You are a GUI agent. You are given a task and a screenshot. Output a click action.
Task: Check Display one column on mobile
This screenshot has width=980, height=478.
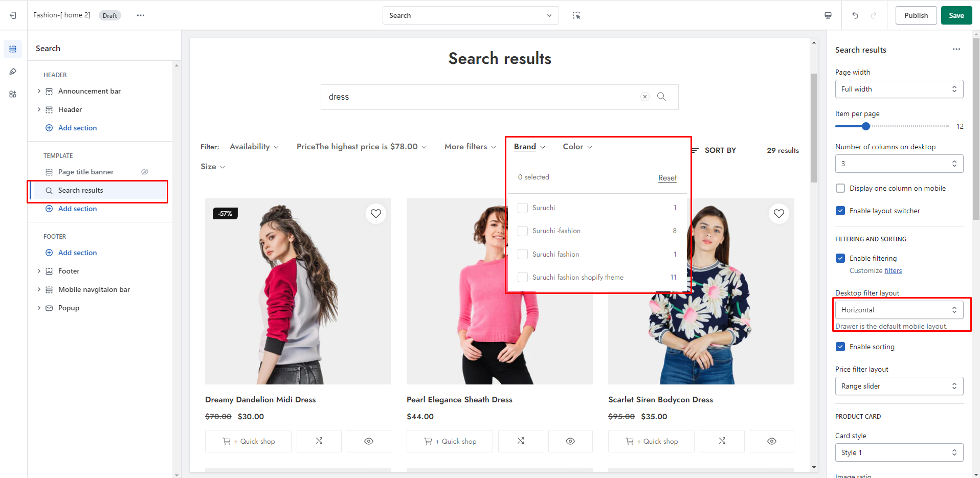pos(840,188)
